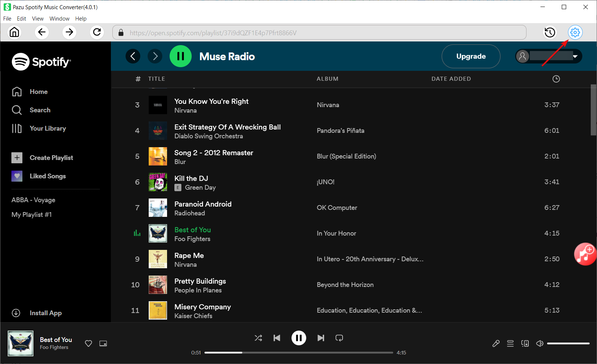Open connect to a device icon
The height and width of the screenshot is (364, 597).
tap(525, 343)
